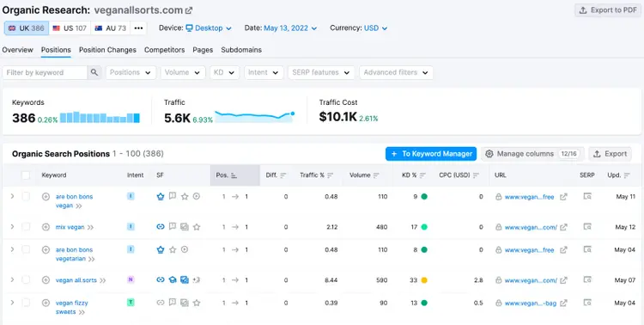Open URL external link for 'mix vegan'

click(x=563, y=227)
